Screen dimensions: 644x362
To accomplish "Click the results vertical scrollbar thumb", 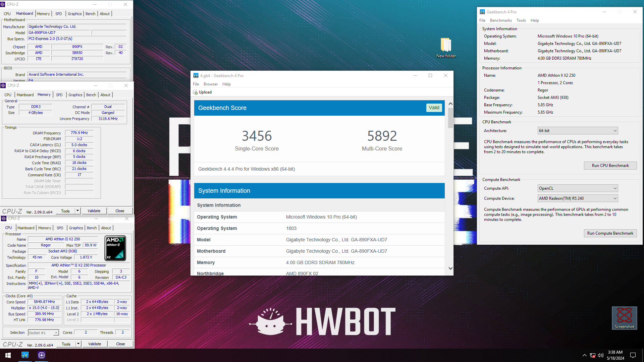I will [450, 118].
